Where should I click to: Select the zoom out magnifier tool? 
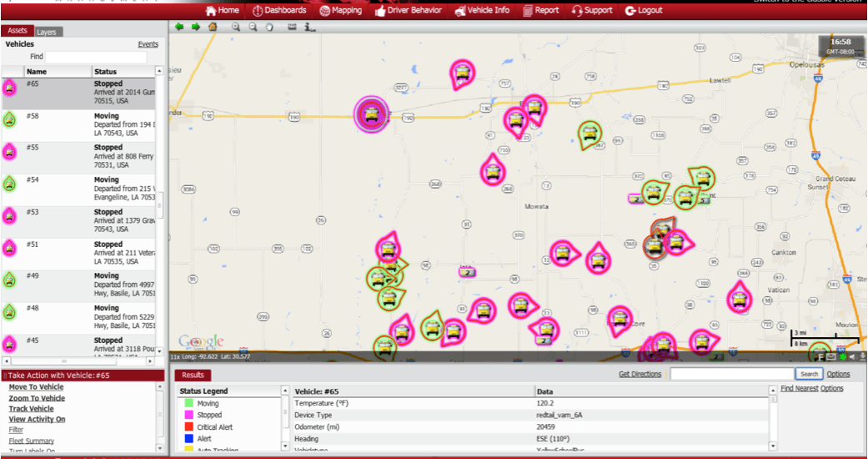tap(253, 27)
